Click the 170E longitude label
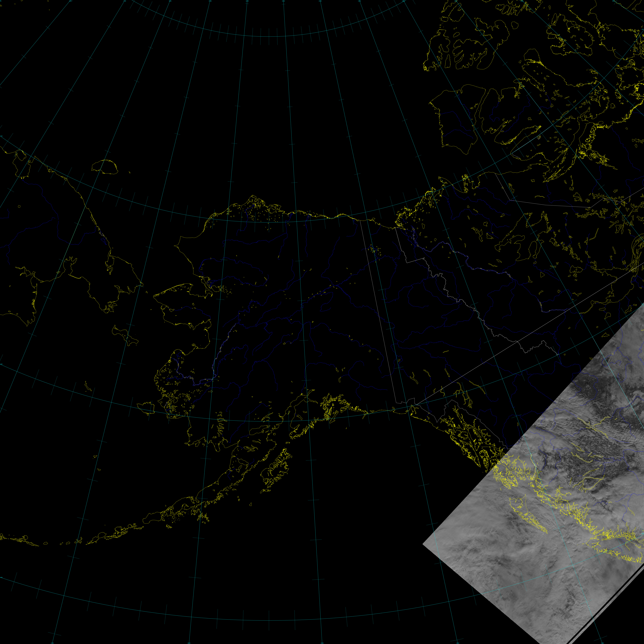This screenshot has width=644, height=644. click(125, 1)
